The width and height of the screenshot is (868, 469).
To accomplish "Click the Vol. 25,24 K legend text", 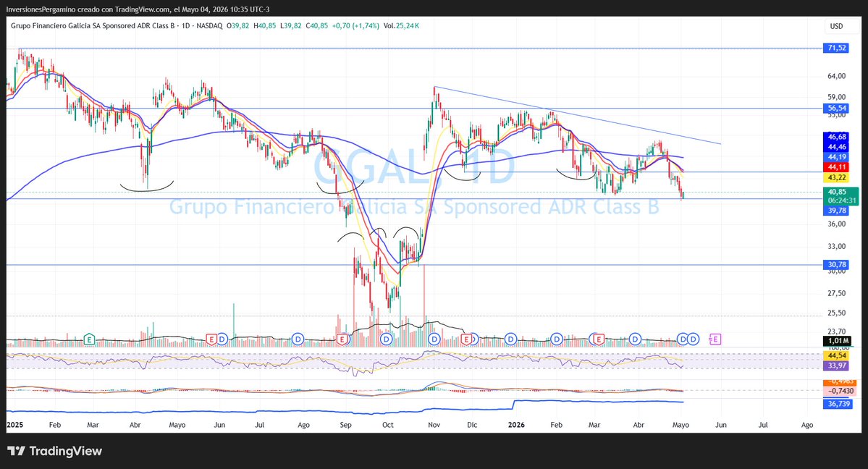I will tap(401, 25).
